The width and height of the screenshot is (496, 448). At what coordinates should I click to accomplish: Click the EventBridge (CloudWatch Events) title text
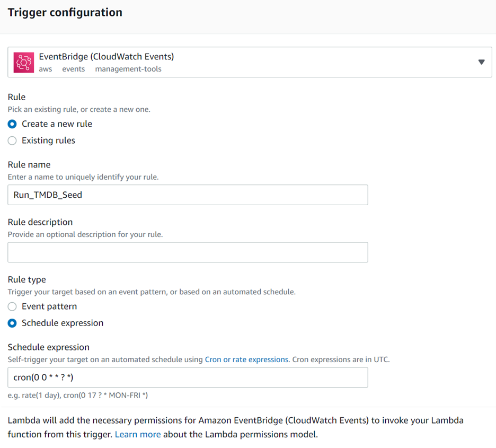coord(106,56)
